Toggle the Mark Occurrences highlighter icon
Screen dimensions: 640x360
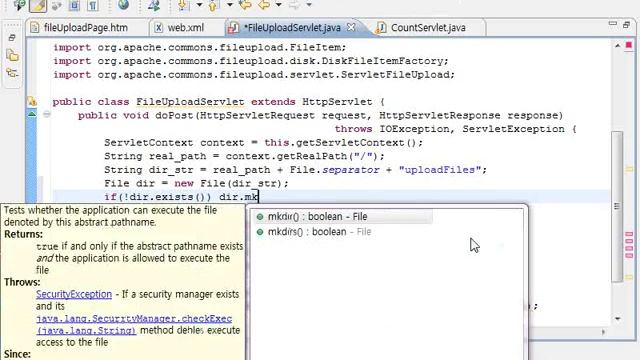click(38, 5)
